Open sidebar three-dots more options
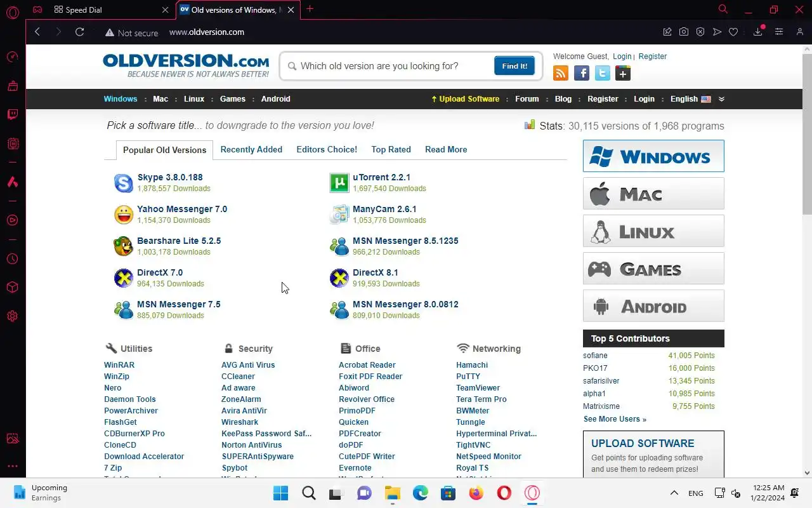This screenshot has height=508, width=812. 13,466
